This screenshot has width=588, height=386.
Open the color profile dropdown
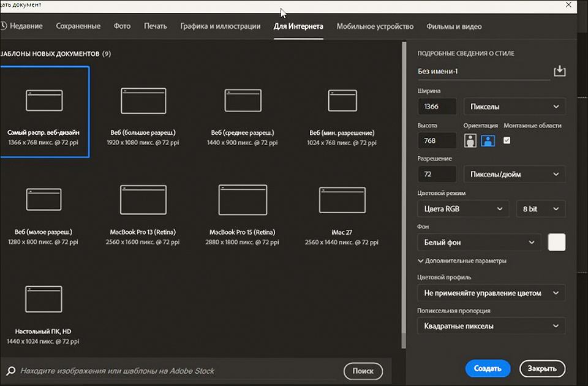491,293
